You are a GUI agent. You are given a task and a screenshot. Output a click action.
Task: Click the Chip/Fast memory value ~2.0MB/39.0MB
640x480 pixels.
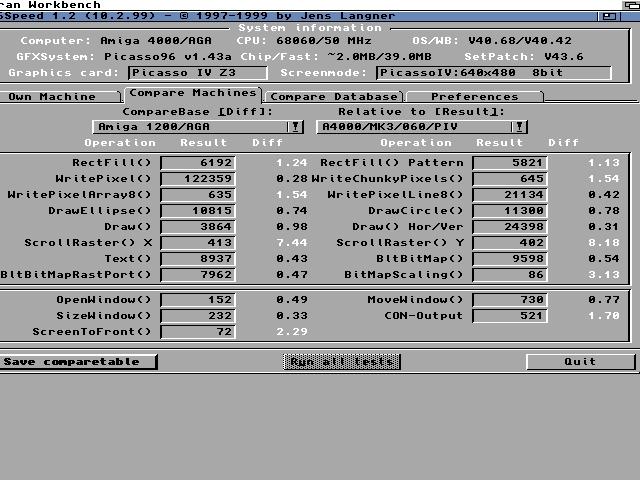pyautogui.click(x=380, y=57)
